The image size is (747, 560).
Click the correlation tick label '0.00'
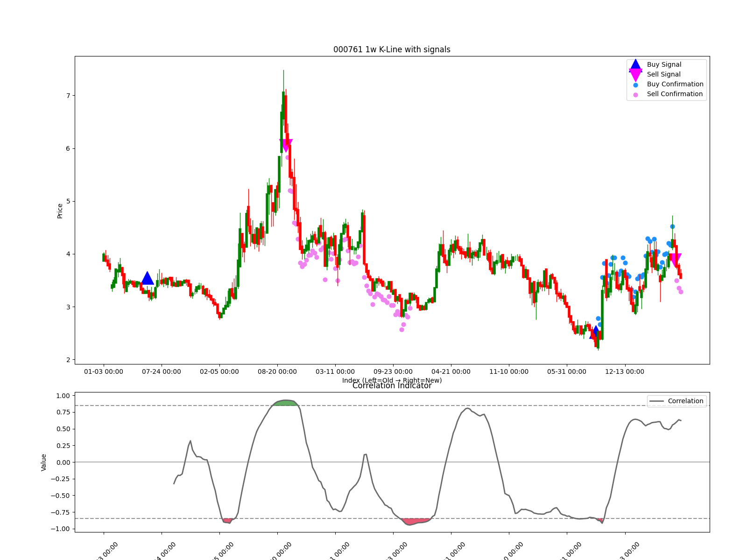click(x=63, y=462)
